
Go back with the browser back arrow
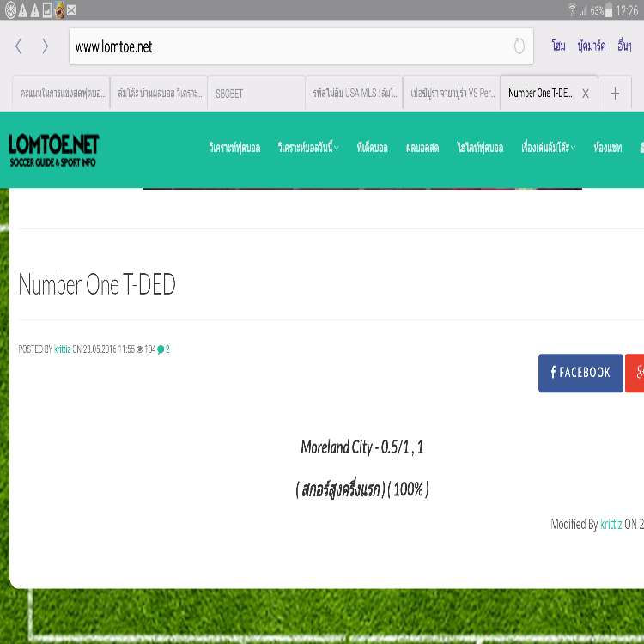19,46
